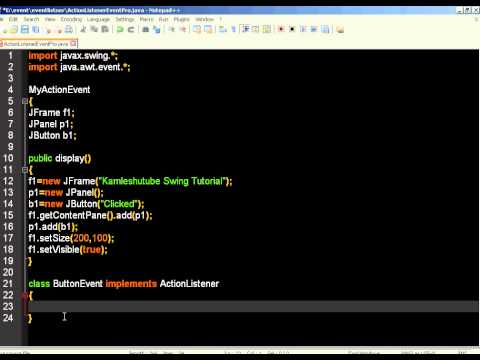Open the Replace dialog icon
The image size is (480, 360).
(x=156, y=30)
